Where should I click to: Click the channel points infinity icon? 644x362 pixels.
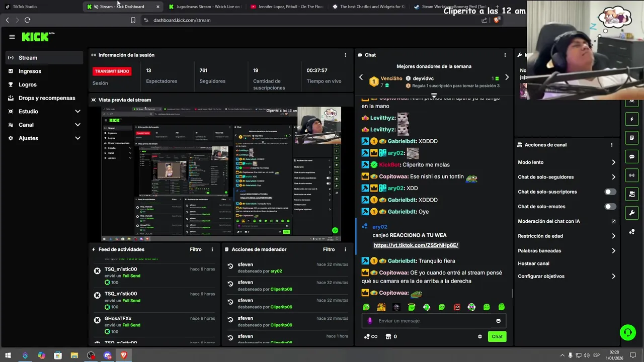coord(371,337)
